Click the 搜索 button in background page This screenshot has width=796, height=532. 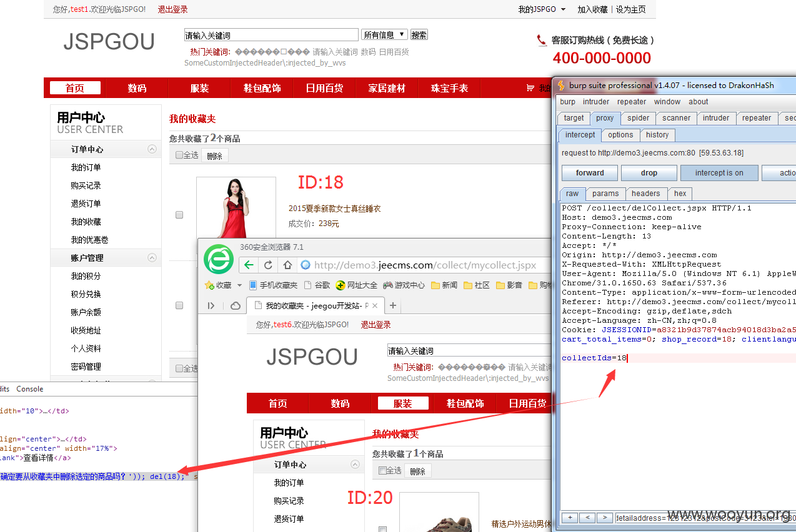(x=419, y=35)
